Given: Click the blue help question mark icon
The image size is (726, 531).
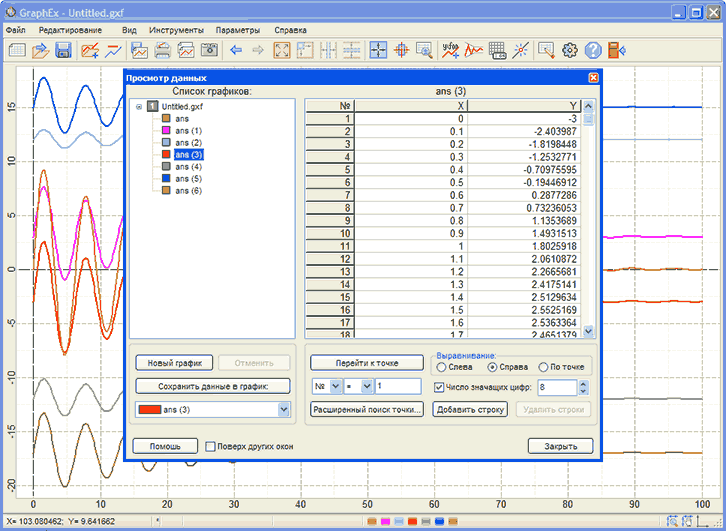Looking at the screenshot, I should (x=593, y=50).
